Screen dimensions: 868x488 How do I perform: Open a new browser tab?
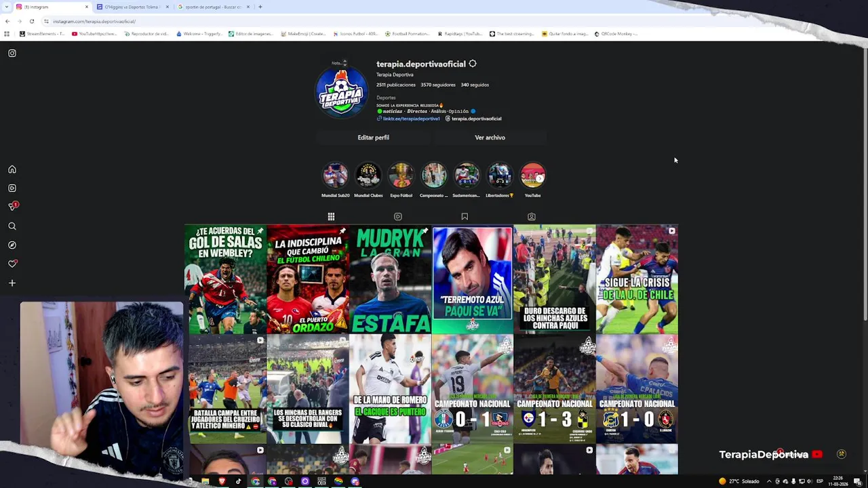point(260,7)
